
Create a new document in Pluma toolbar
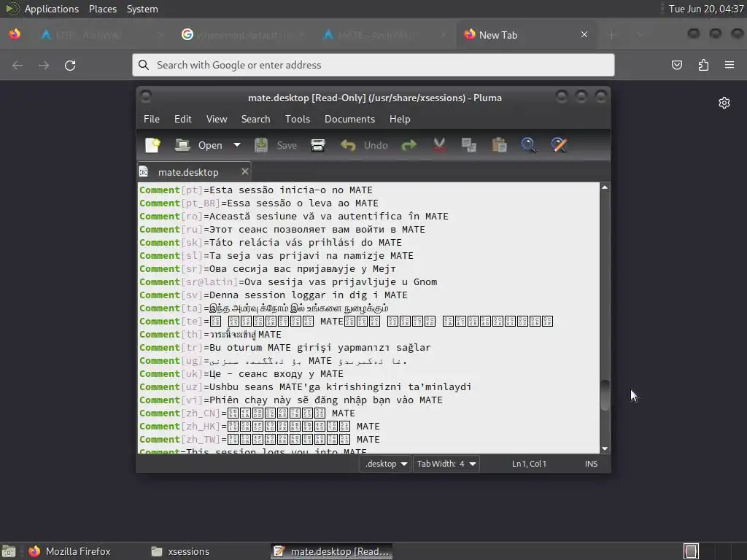[x=152, y=145]
